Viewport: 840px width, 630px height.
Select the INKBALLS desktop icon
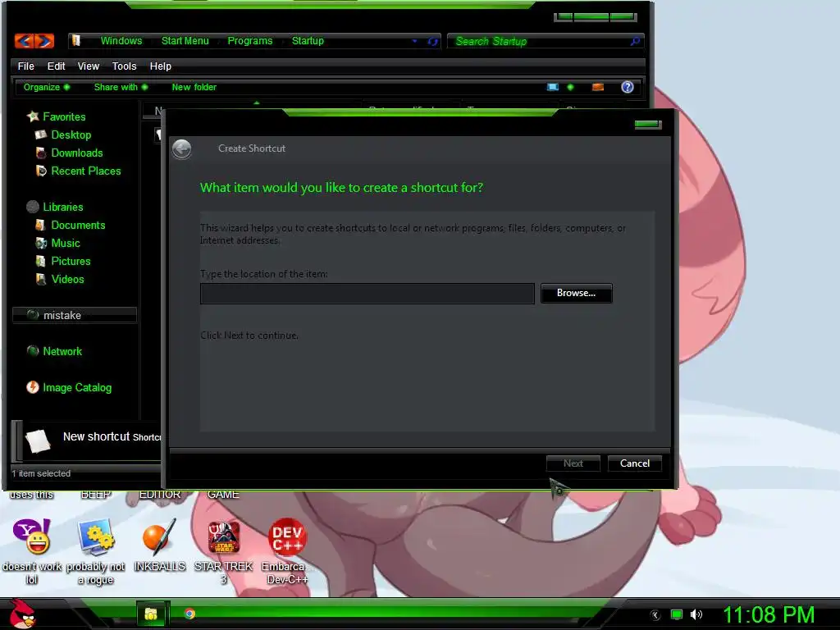click(159, 536)
